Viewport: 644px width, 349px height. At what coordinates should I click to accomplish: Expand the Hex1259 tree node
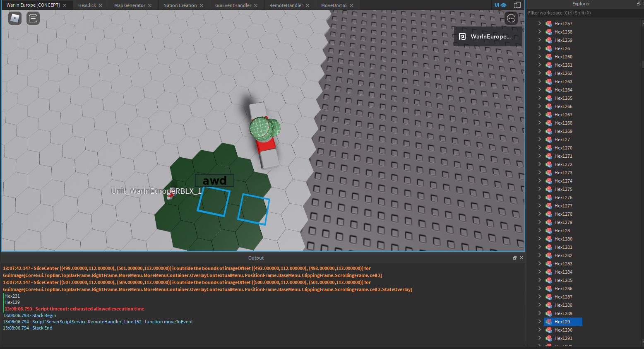(x=539, y=40)
